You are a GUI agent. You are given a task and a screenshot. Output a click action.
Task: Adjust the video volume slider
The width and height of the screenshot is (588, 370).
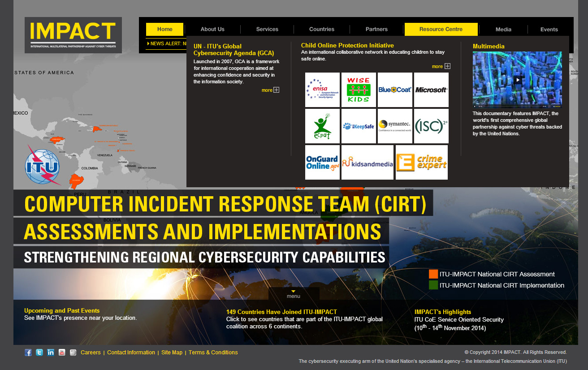[558, 107]
